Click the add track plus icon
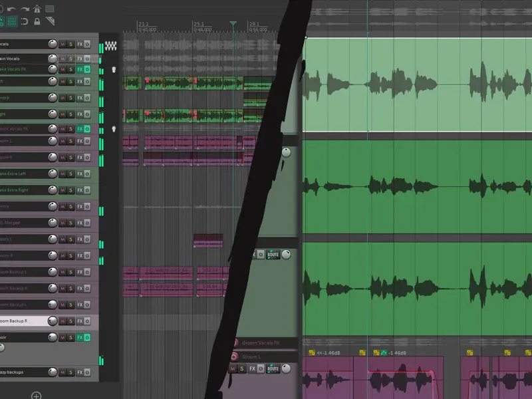 [37, 396]
